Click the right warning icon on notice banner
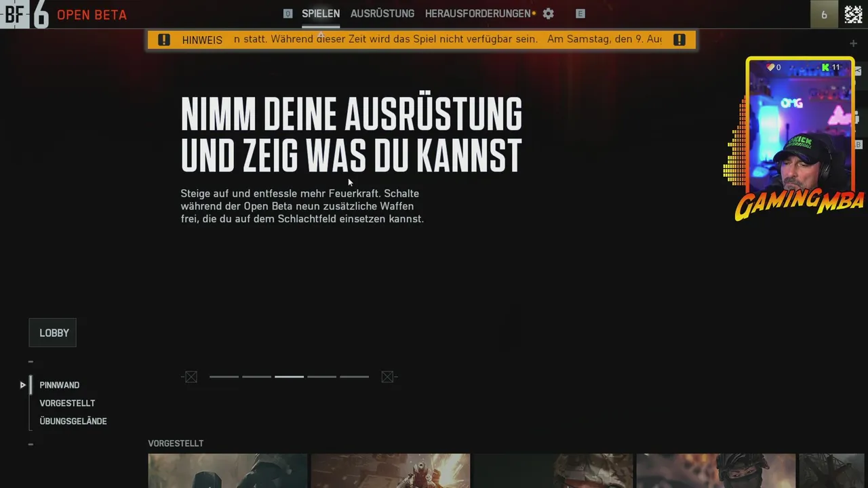 coord(679,39)
